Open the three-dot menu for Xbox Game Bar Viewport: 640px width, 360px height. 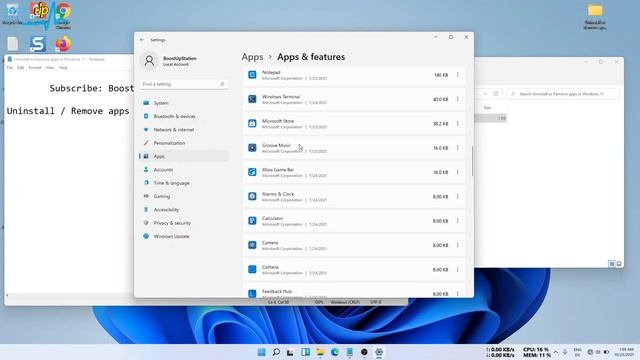[458, 172]
